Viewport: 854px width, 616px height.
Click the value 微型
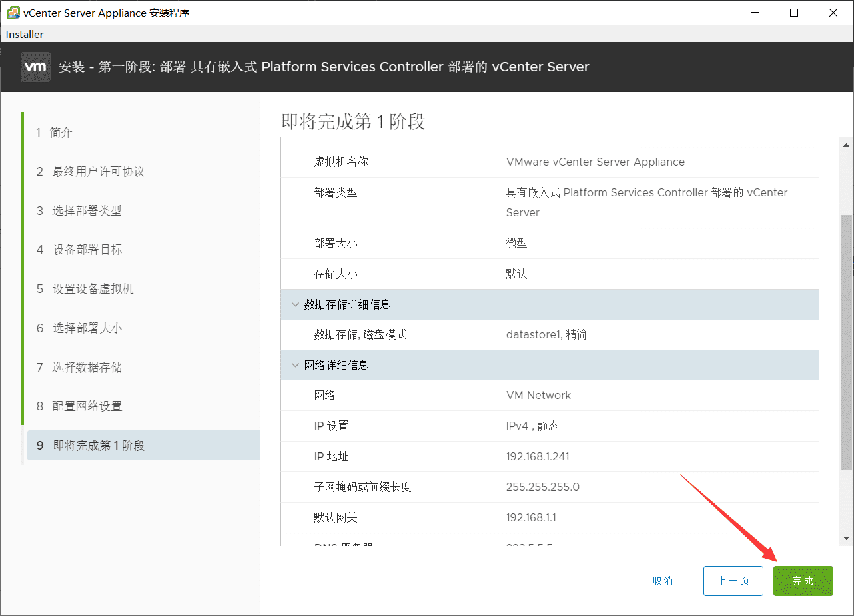click(517, 243)
